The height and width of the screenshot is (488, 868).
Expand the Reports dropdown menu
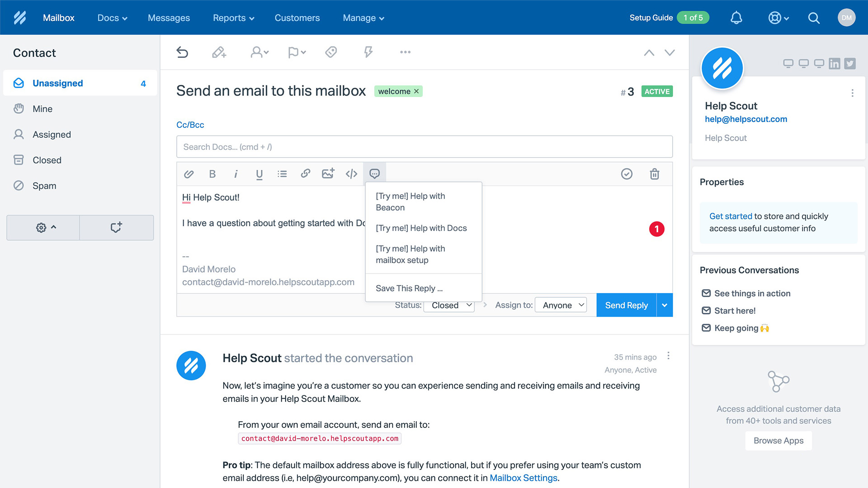click(234, 18)
